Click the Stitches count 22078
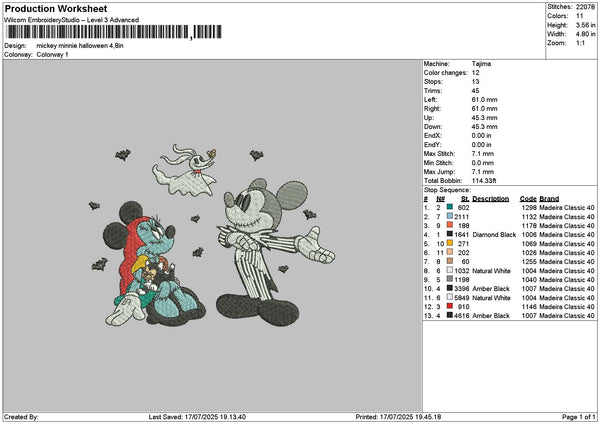Image resolution: width=600 pixels, height=424 pixels. [585, 7]
